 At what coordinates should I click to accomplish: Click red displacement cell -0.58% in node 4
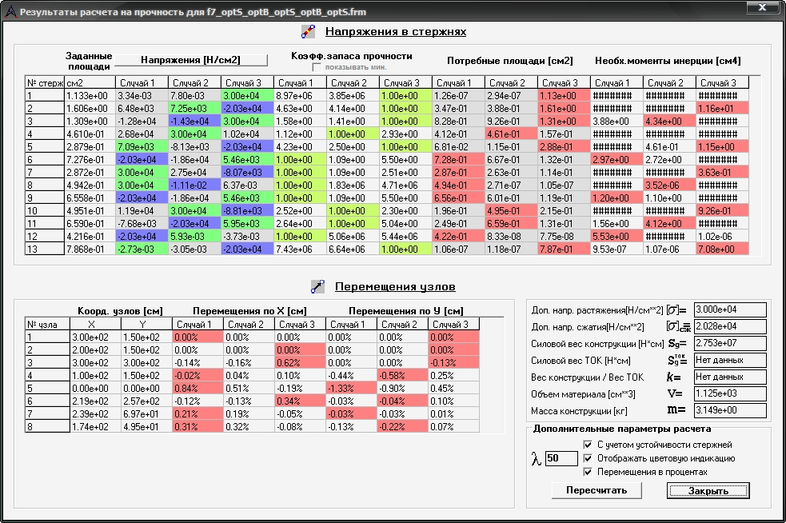pyautogui.click(x=402, y=376)
